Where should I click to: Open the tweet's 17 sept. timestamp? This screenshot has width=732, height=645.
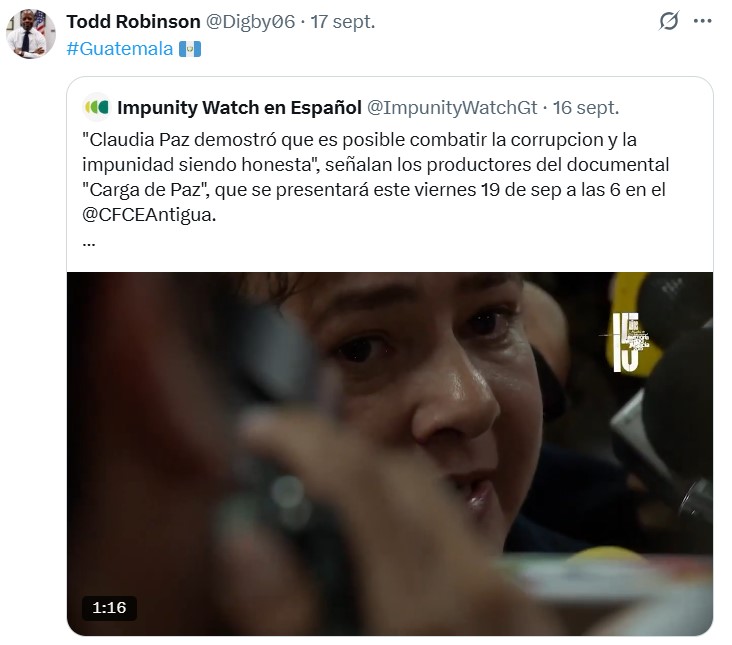pos(343,21)
